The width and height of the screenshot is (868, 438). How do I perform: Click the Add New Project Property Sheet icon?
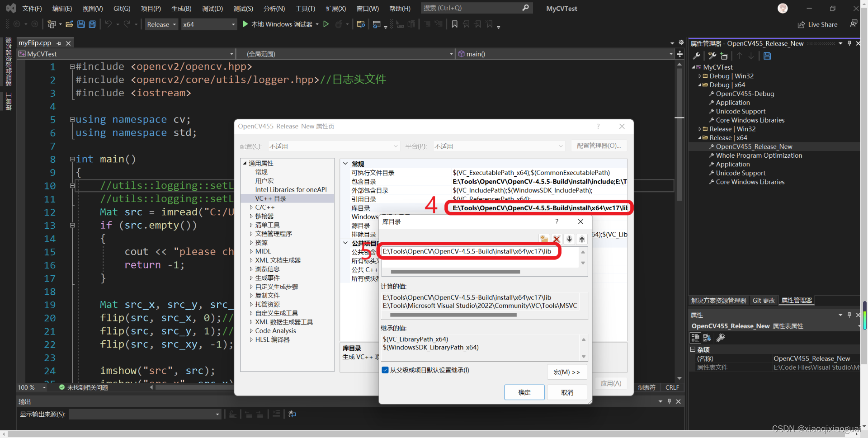[725, 56]
